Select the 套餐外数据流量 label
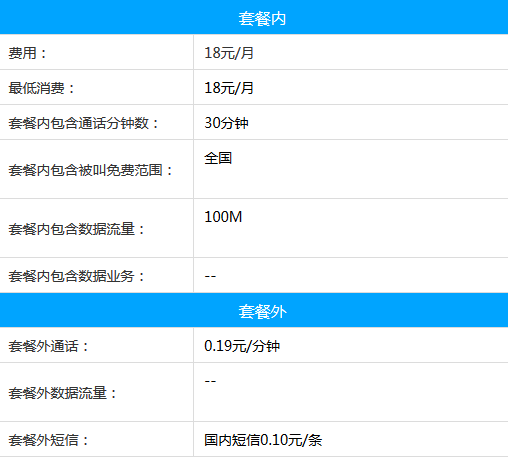 (63, 393)
